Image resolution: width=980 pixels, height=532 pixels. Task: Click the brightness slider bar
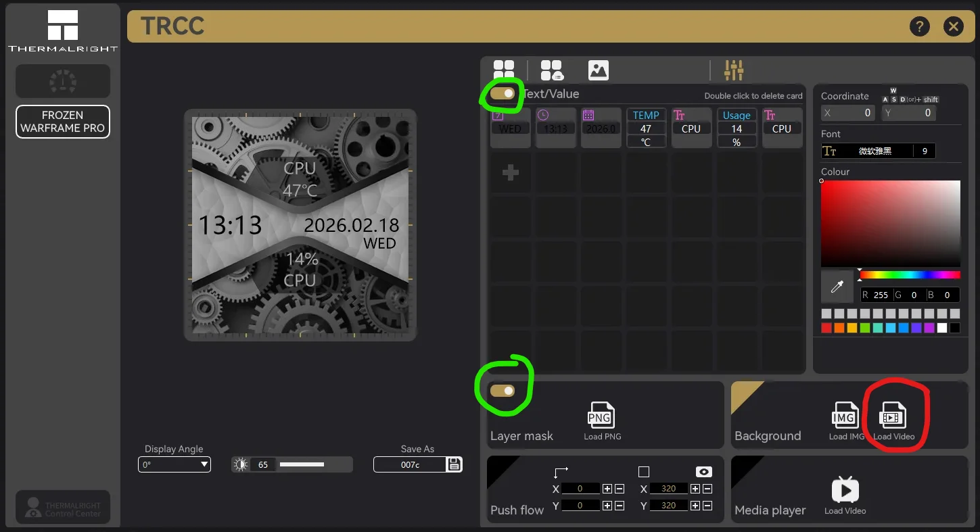point(302,464)
